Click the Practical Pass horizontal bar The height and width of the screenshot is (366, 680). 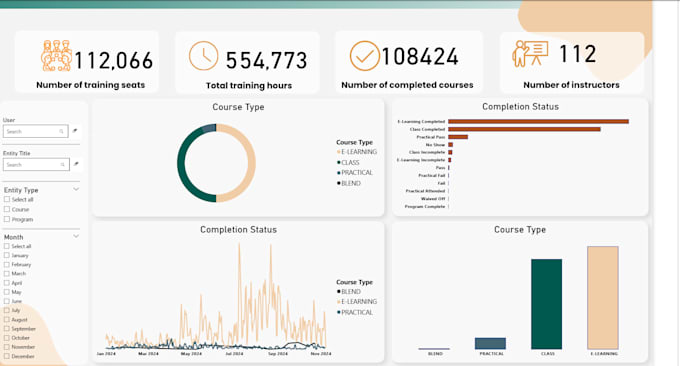[458, 137]
